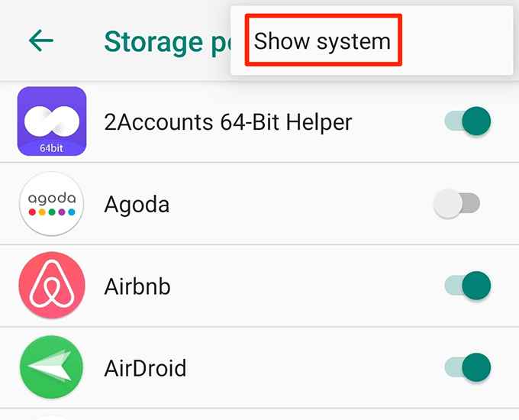
Task: Tap the 2Accounts 64-Bit Helper app icon
Action: point(52,121)
